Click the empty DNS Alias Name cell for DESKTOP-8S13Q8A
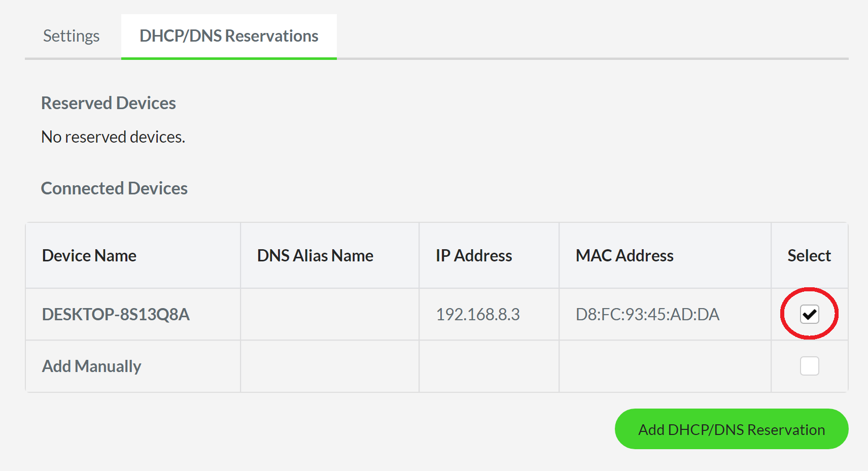Image resolution: width=868 pixels, height=471 pixels. 329,314
